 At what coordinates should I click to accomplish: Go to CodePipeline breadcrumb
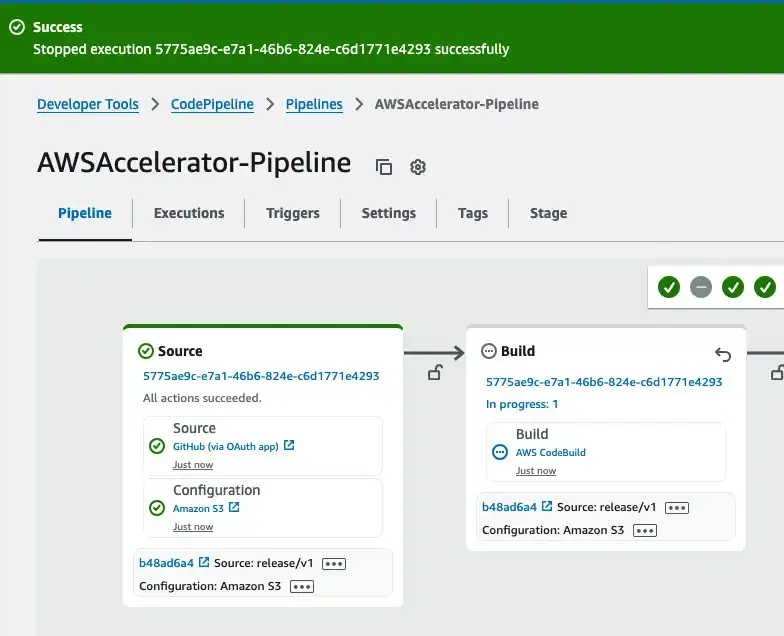[212, 104]
